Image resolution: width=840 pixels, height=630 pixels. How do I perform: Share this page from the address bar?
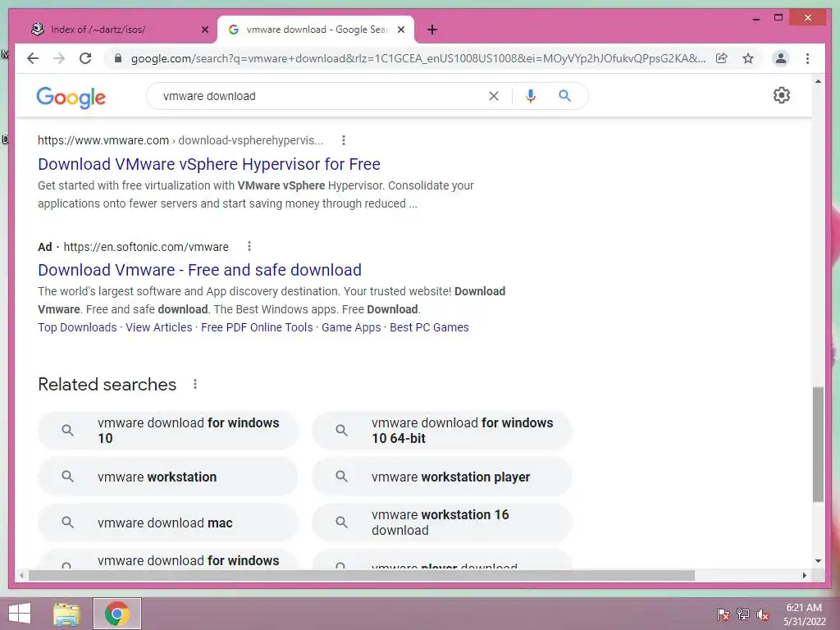click(722, 58)
